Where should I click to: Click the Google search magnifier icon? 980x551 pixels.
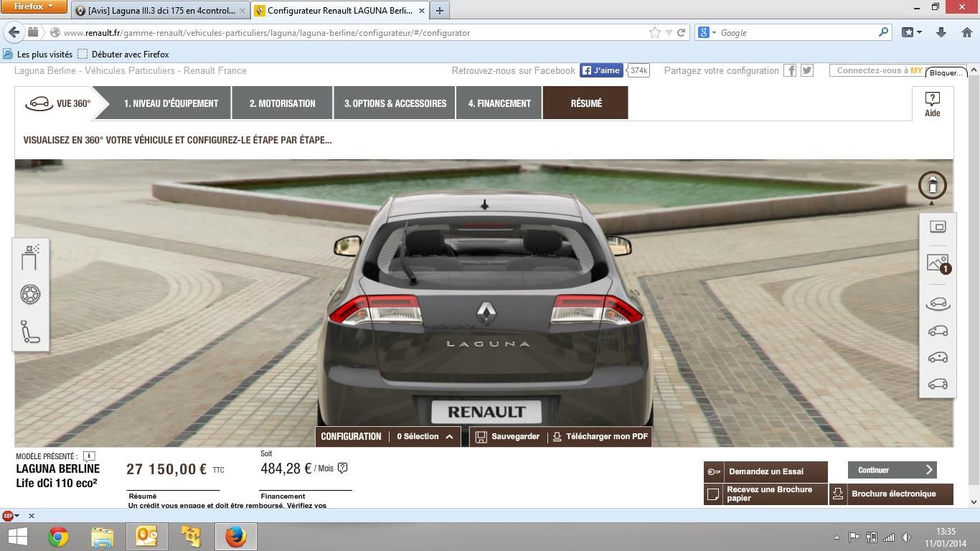[x=883, y=32]
